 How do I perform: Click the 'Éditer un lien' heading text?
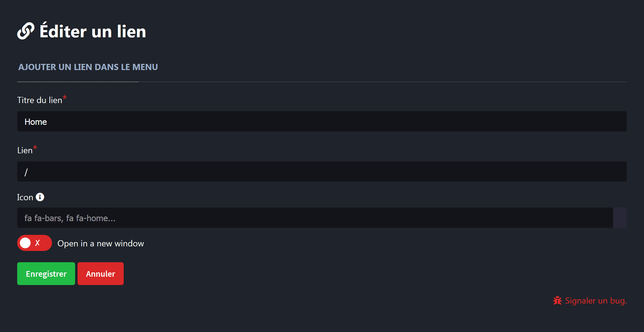(x=93, y=31)
